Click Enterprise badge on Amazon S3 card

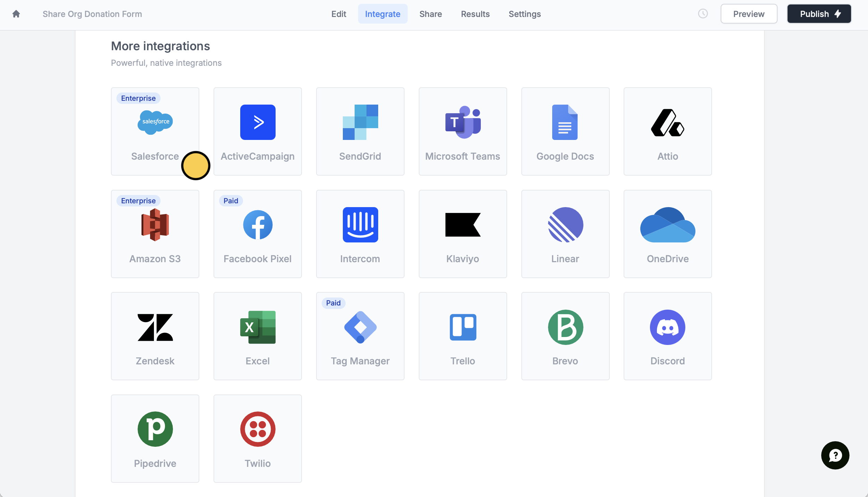tap(138, 201)
